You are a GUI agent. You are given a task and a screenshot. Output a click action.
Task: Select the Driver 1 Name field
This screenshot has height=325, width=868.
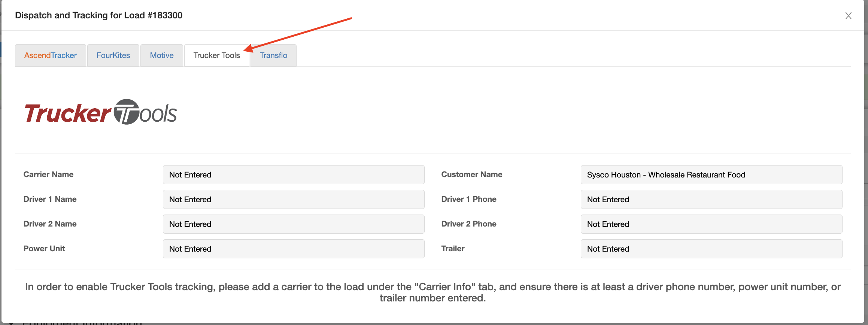293,200
